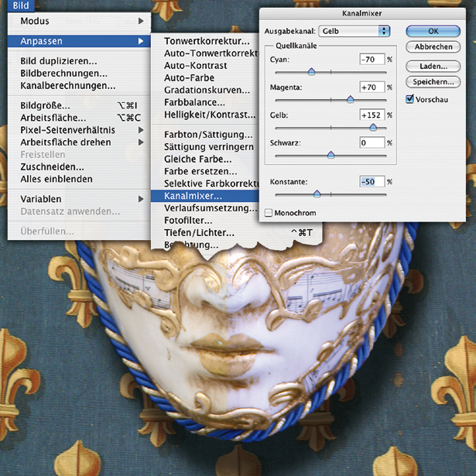
Task: Toggle the Vorschau checkbox
Action: pyautogui.click(x=409, y=99)
